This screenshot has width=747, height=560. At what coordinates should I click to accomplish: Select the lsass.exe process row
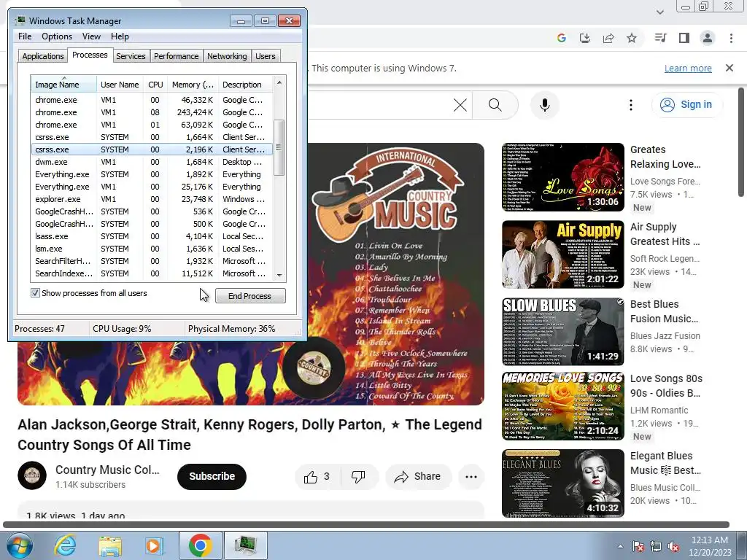[x=152, y=236]
